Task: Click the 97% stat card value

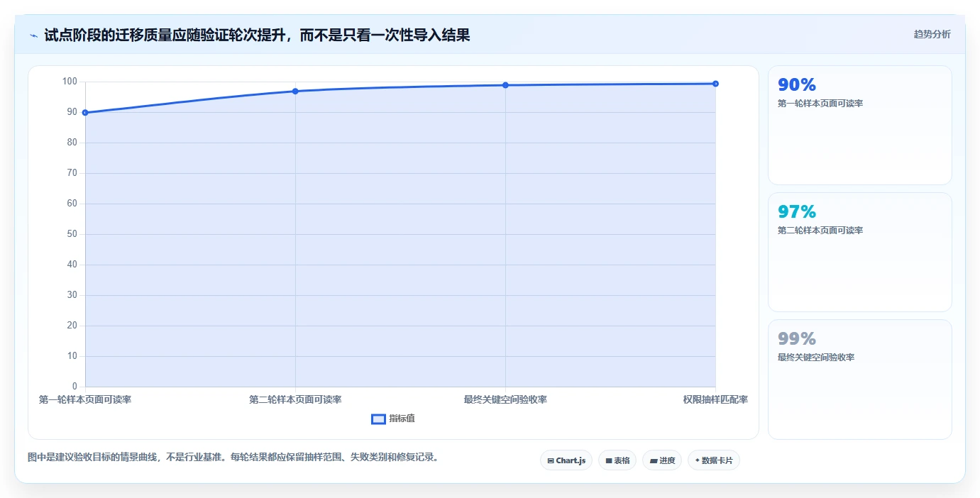Action: pos(796,212)
